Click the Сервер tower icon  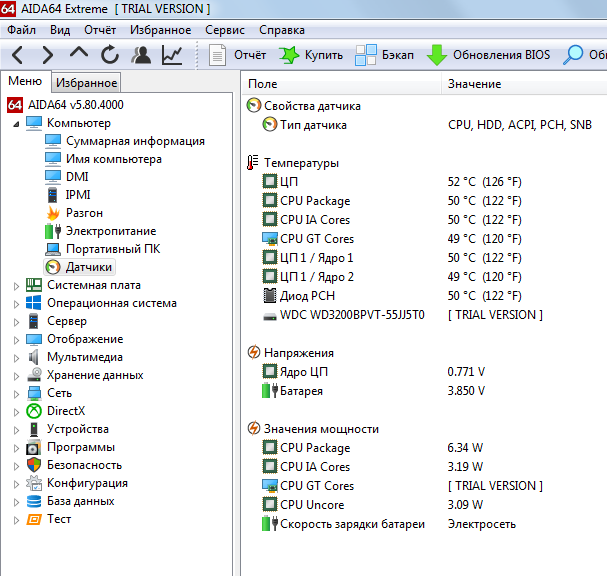pyautogui.click(x=34, y=321)
